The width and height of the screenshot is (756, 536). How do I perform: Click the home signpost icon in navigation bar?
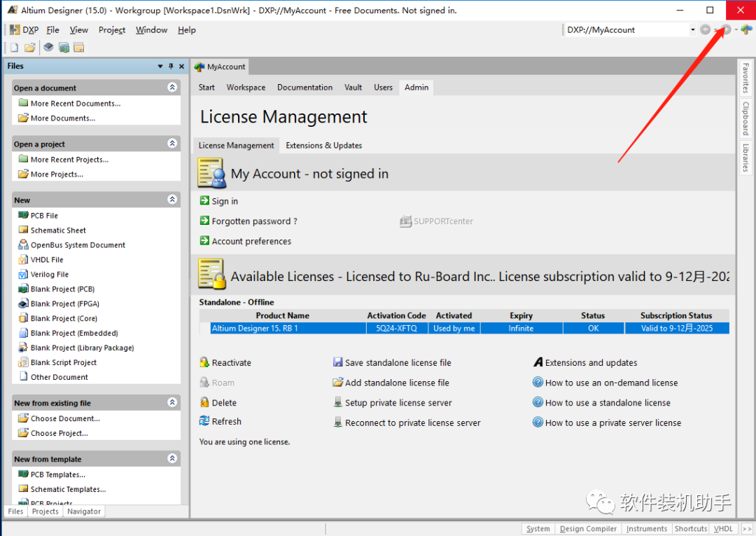click(x=746, y=30)
